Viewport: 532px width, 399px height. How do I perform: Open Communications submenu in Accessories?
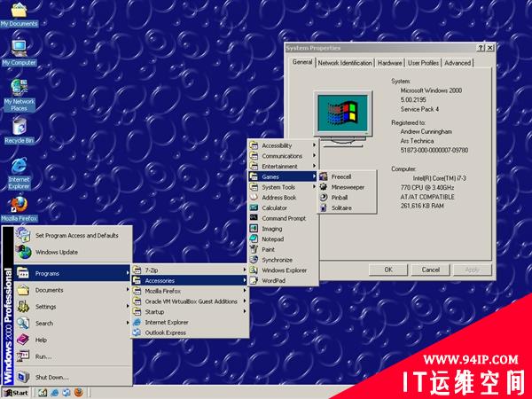tap(283, 156)
